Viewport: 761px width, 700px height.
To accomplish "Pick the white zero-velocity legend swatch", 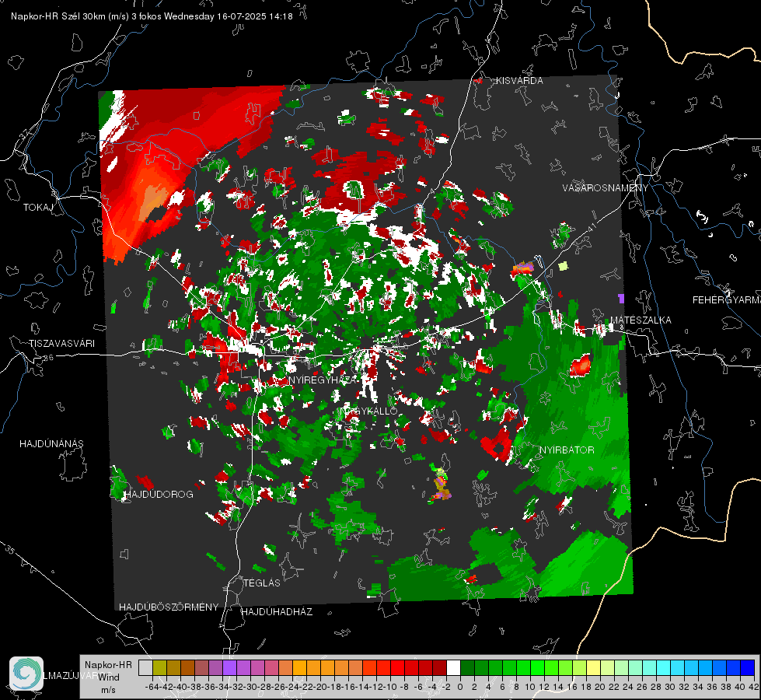I will click(x=453, y=667).
